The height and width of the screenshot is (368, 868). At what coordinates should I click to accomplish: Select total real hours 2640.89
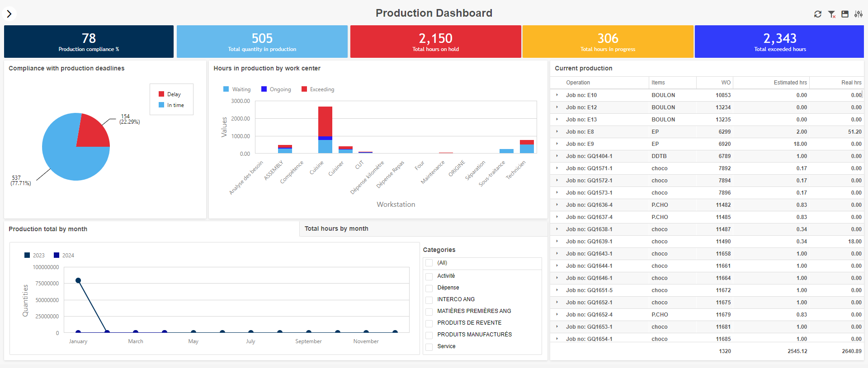coord(852,351)
